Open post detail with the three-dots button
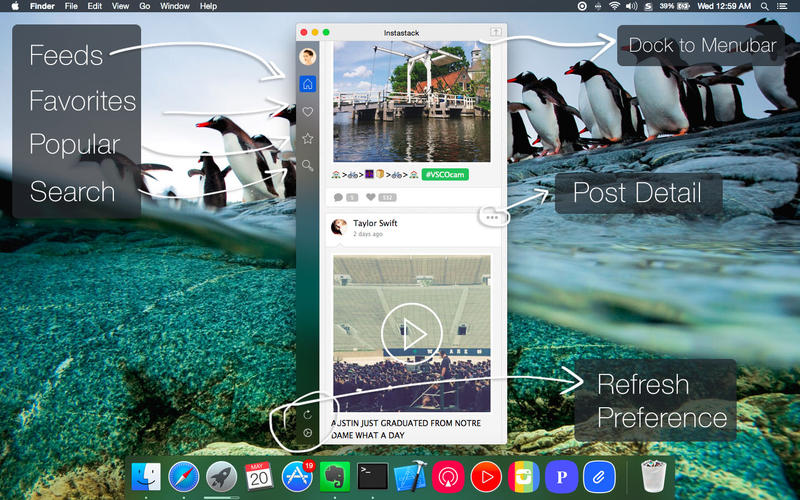 pyautogui.click(x=491, y=216)
